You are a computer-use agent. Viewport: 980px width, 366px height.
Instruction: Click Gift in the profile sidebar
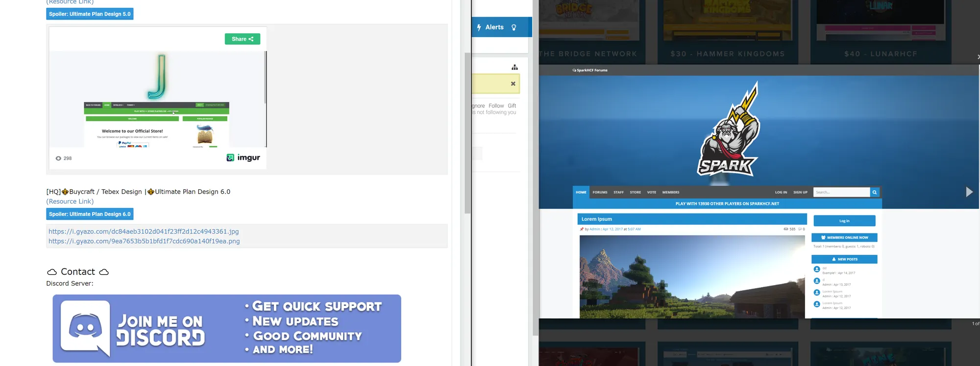pos(512,106)
